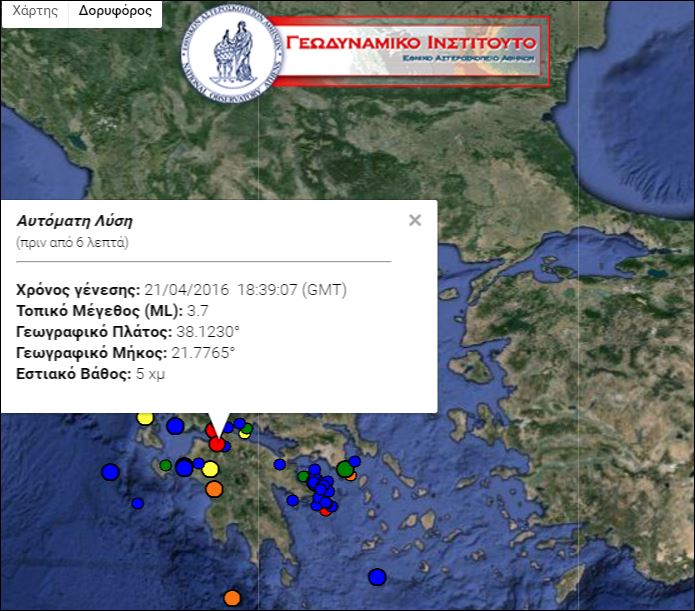Select the orange marker at the bottom map edge
The image size is (695, 611).
(232, 598)
